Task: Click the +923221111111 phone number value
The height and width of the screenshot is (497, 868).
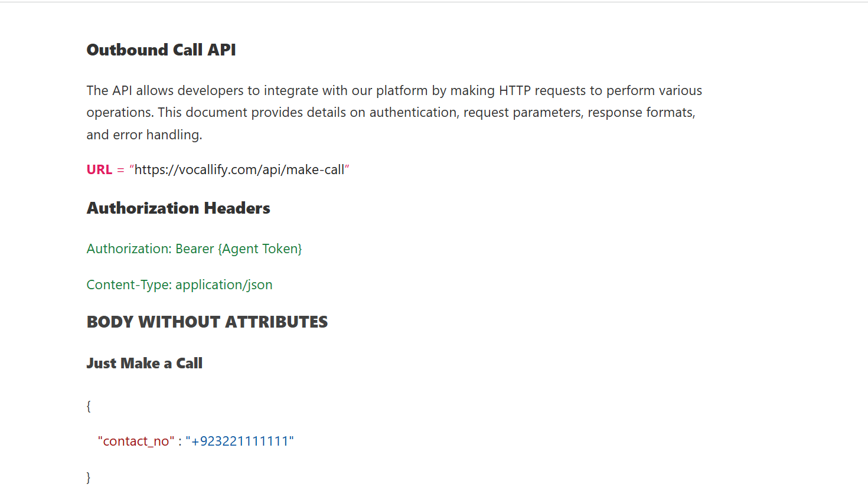Action: point(240,442)
